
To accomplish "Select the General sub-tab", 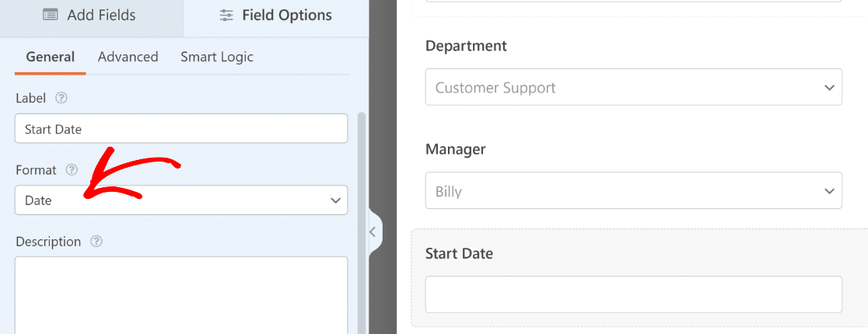I will point(51,57).
